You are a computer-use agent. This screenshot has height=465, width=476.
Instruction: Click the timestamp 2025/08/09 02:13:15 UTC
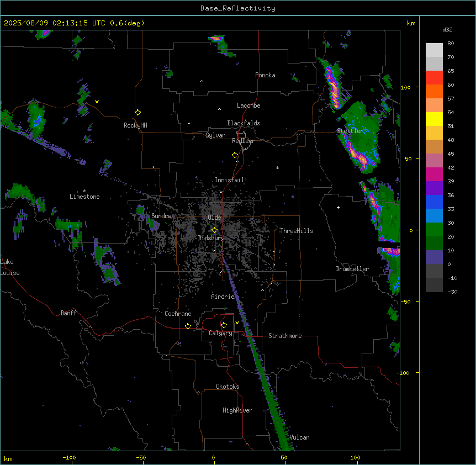(x=55, y=23)
